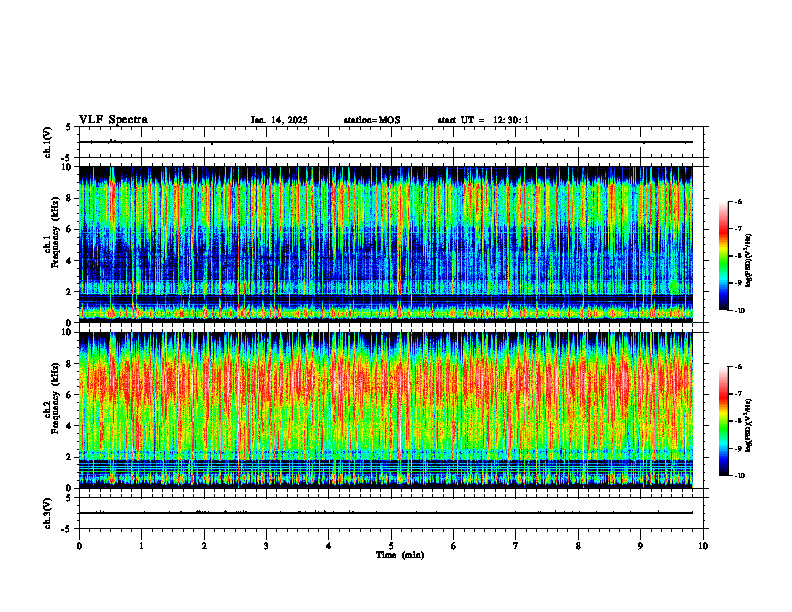This screenshot has width=792, height=612.
Task: Click the '4' kHz tick of ch.2 axis
Action: click(x=70, y=426)
